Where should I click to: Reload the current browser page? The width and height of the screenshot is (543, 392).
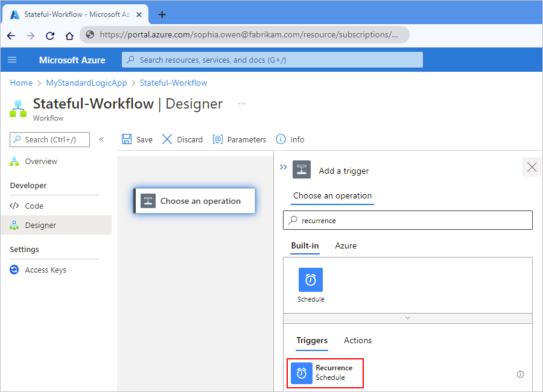pos(50,36)
